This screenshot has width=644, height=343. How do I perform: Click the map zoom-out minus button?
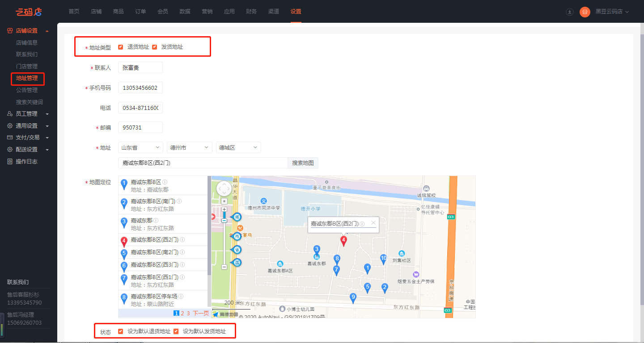[224, 267]
